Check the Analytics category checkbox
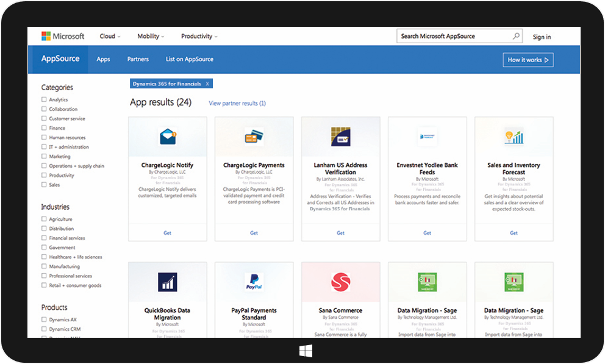This screenshot has width=605, height=364. 44,100
